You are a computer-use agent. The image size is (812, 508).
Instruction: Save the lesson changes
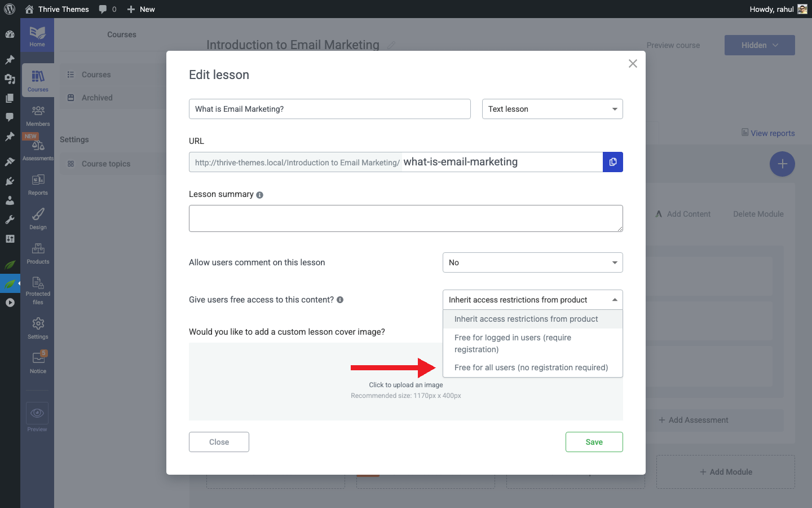(x=594, y=442)
